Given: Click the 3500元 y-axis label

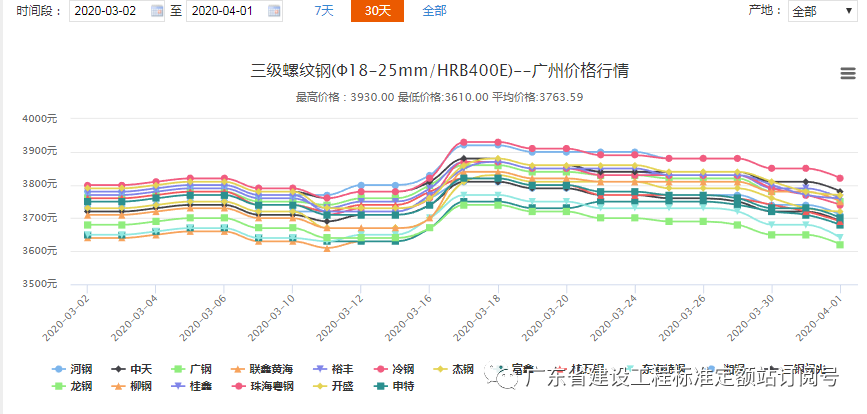Looking at the screenshot, I should tap(39, 284).
